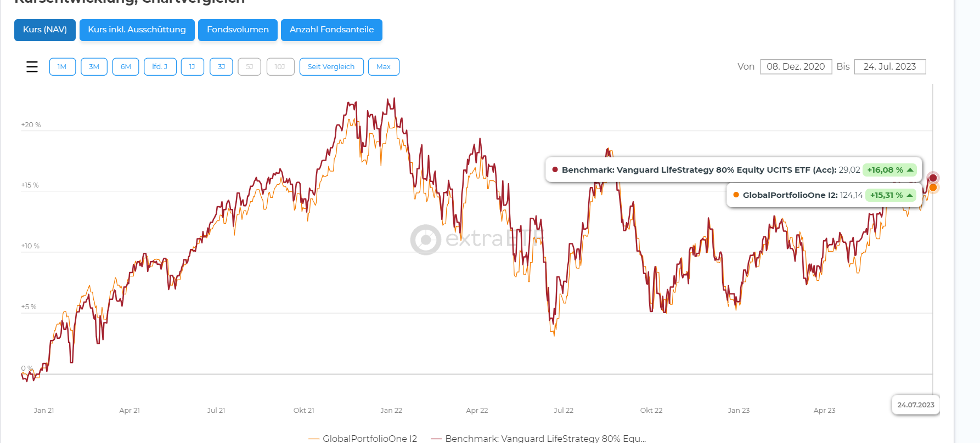Switch to the Fondsvolumen tab
This screenshot has width=980, height=443.
pyautogui.click(x=238, y=30)
